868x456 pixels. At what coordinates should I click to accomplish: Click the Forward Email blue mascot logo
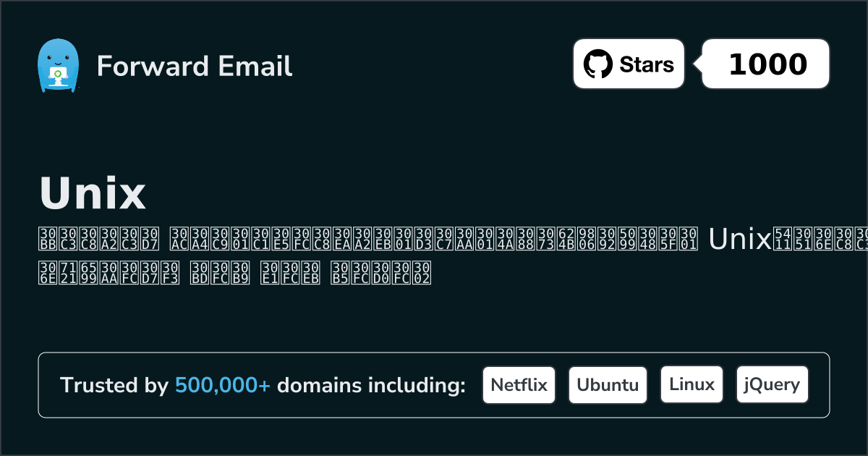(x=57, y=66)
